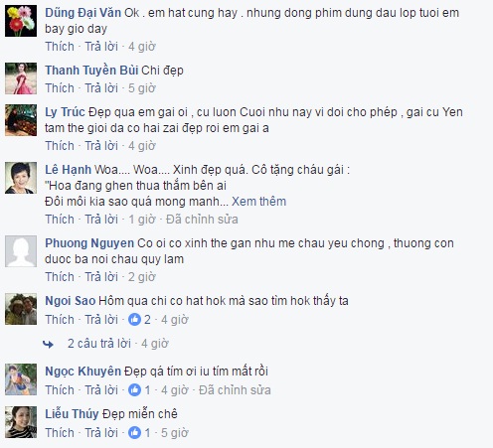The height and width of the screenshot is (448, 493).
Task: Open Ly Trúc's profile name link
Action: pyautogui.click(x=65, y=112)
